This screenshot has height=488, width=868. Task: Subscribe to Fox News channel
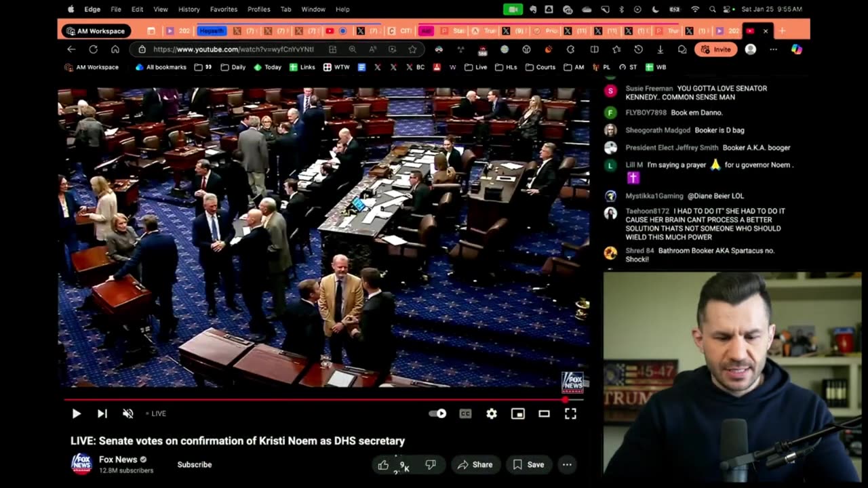[195, 464]
